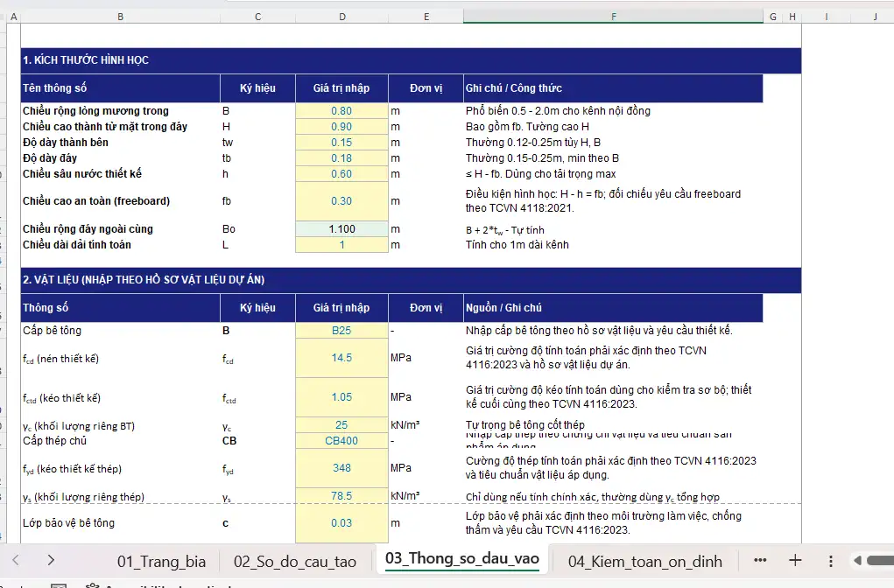Click the concrete unit weight cell 25
Viewport: 894px width, 588px height.
coord(341,425)
